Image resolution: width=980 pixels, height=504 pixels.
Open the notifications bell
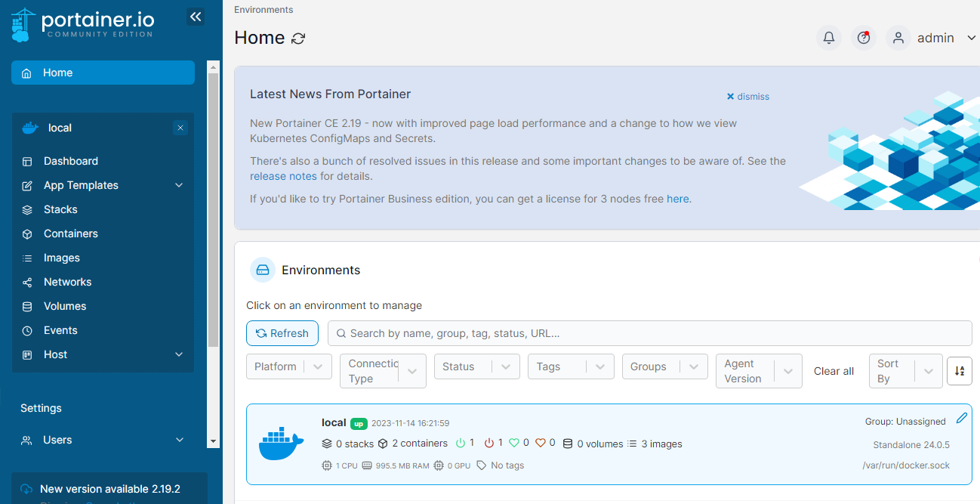tap(829, 38)
